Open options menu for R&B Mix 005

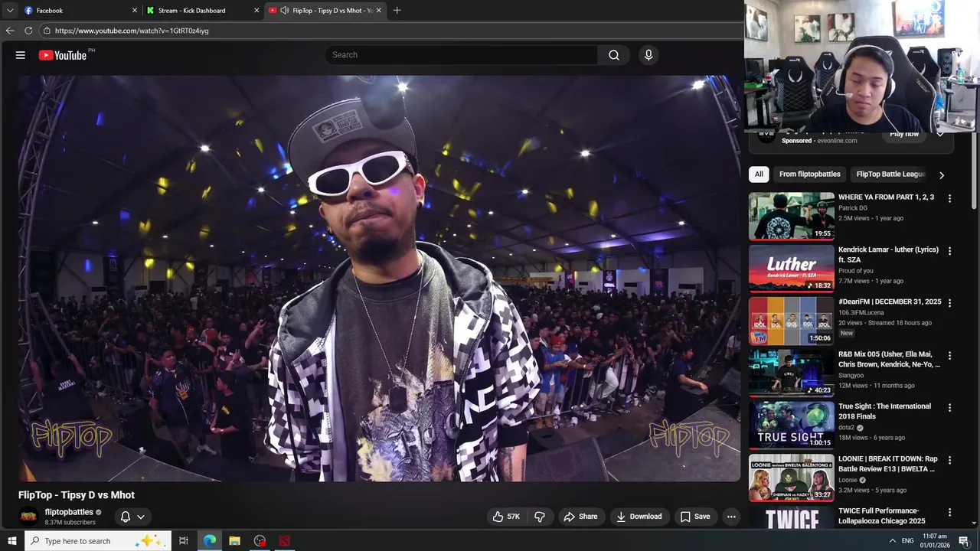(950, 356)
